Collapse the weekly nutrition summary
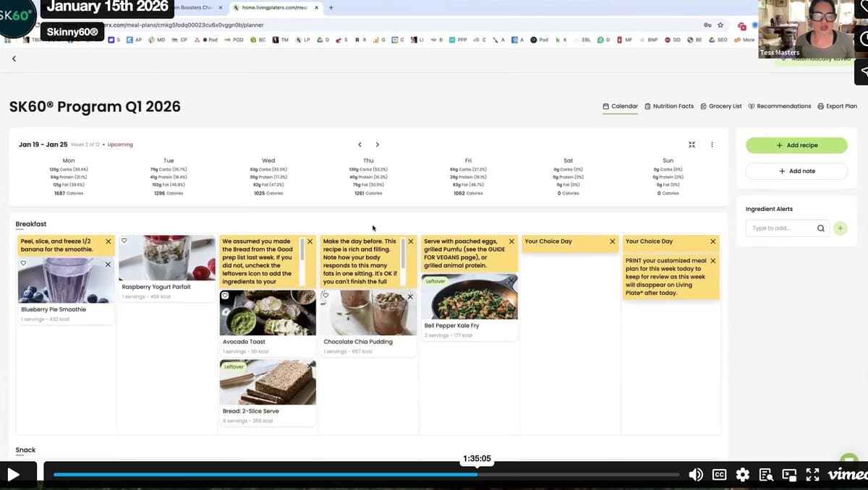Screen dimensions: 868x490 tap(692, 145)
